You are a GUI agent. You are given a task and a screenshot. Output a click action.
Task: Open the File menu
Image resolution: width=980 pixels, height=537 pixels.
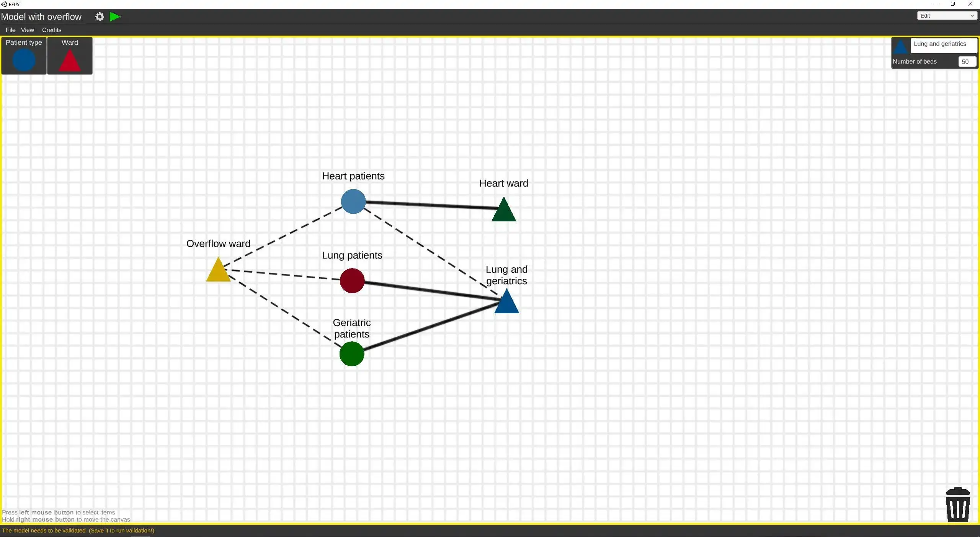point(11,29)
